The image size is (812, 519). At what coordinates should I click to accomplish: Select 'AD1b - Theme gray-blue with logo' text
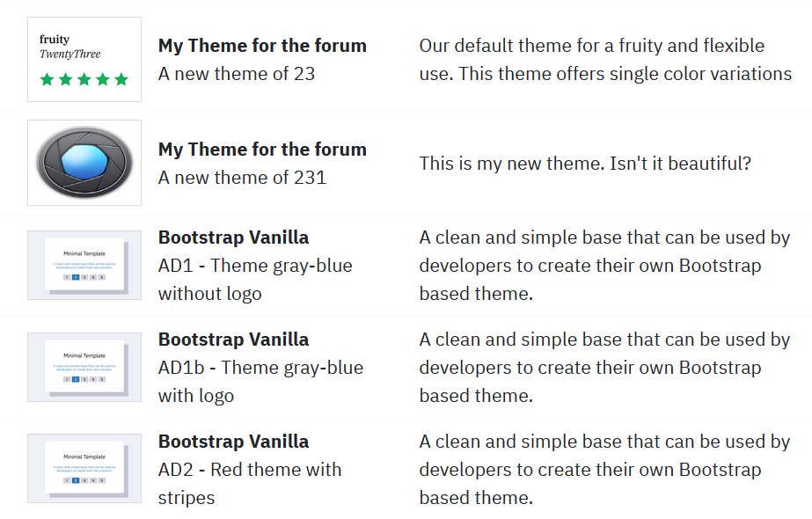(x=261, y=382)
